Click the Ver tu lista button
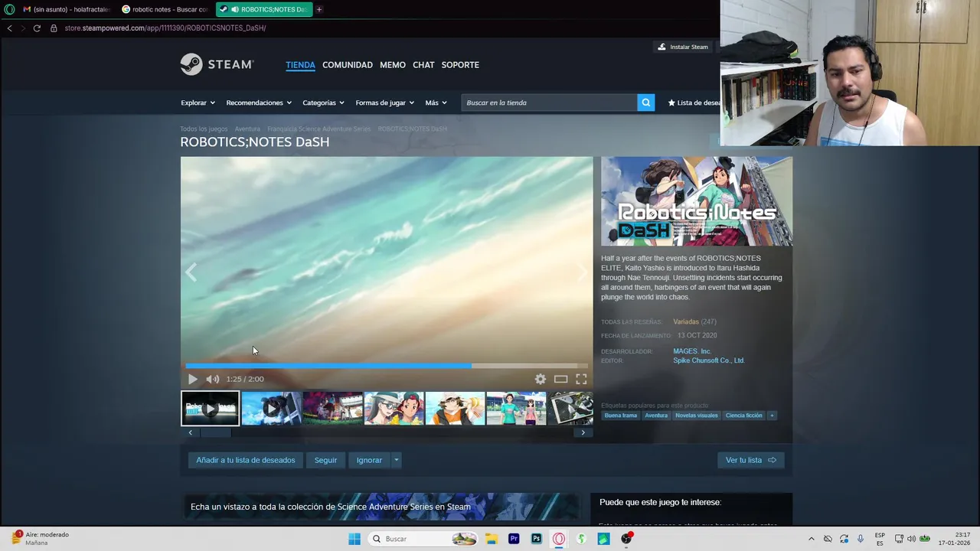Image resolution: width=980 pixels, height=551 pixels. (750, 460)
